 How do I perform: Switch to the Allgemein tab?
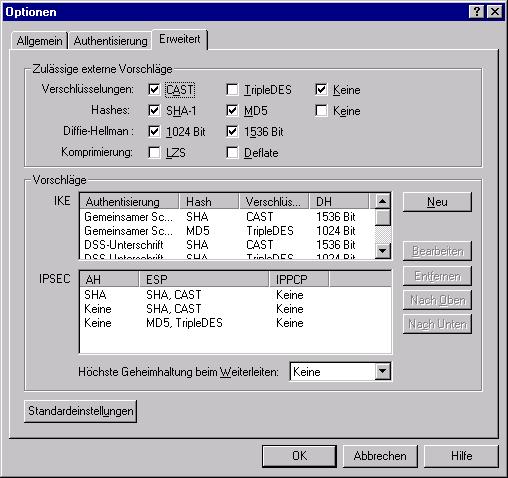point(39,41)
